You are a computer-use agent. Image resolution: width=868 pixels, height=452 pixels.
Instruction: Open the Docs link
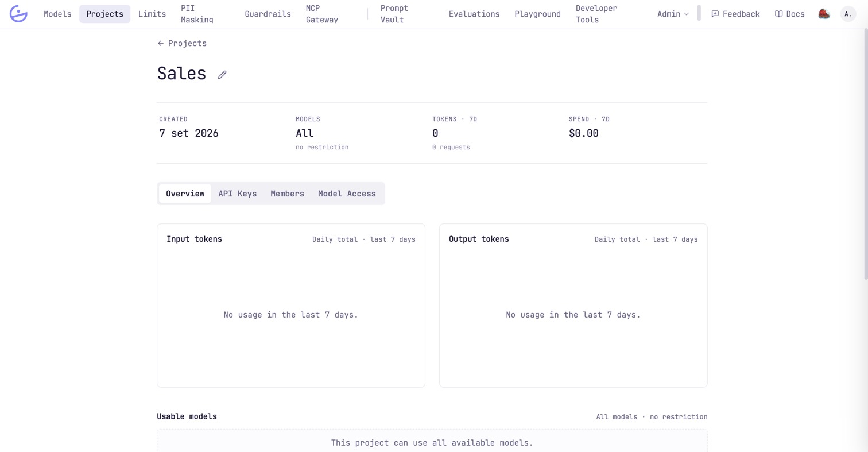point(789,14)
